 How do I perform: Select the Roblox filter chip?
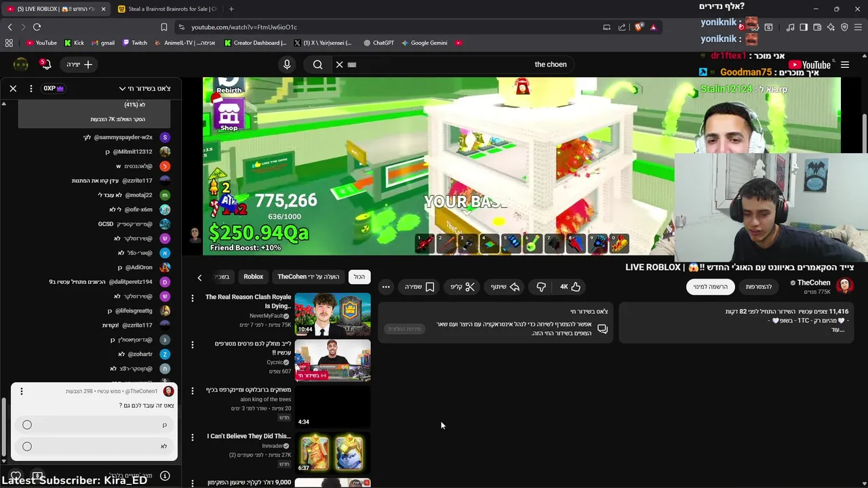(x=253, y=277)
